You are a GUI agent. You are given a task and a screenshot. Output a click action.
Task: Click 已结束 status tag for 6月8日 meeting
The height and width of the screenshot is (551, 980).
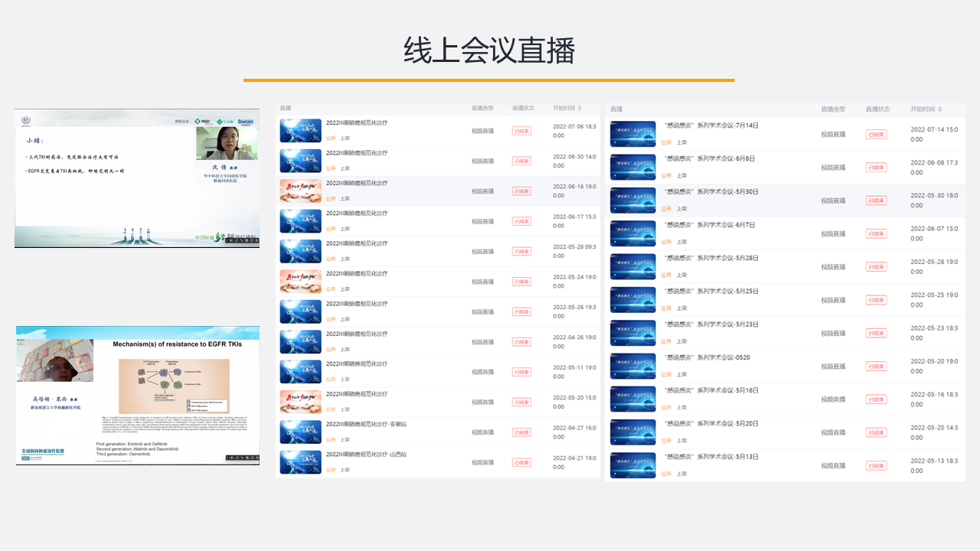tap(877, 167)
